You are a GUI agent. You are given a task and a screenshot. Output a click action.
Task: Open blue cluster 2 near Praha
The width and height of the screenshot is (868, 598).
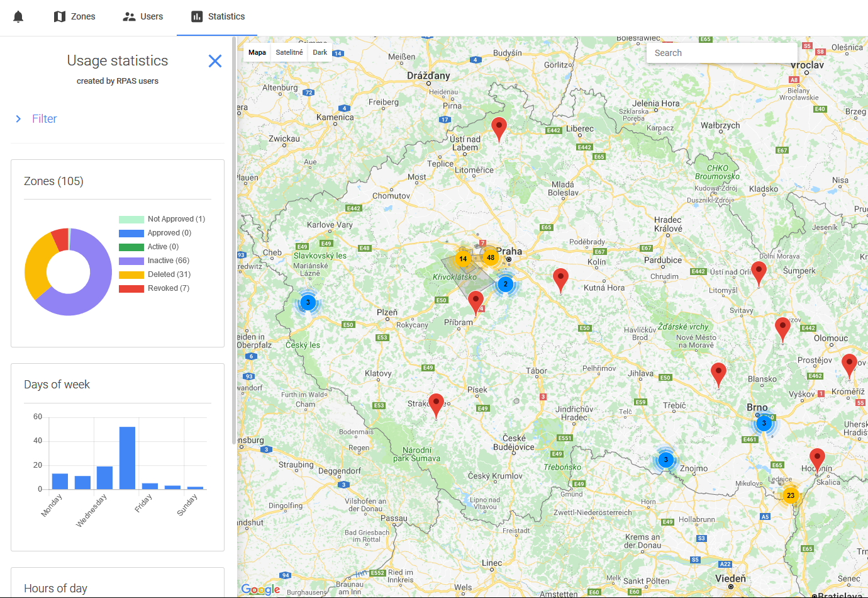tap(505, 284)
